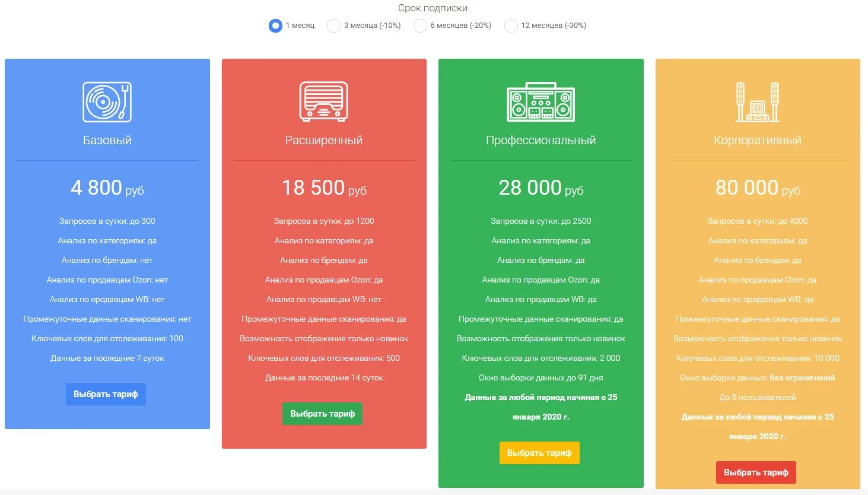Click 'Данные за последние 7 суток'

(107, 358)
